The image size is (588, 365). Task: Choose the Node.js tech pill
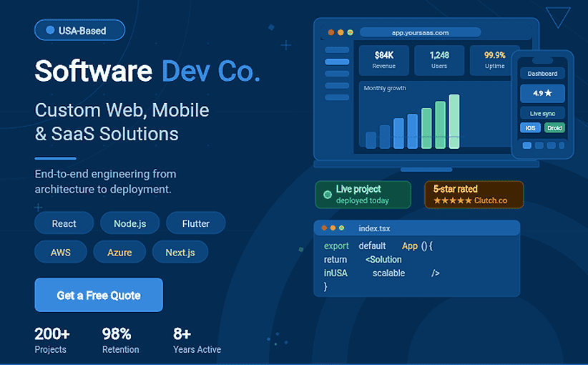(129, 223)
